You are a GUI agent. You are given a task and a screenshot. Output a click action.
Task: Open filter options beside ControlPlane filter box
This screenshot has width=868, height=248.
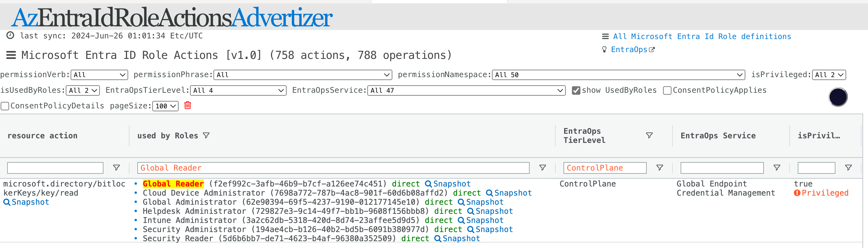660,168
